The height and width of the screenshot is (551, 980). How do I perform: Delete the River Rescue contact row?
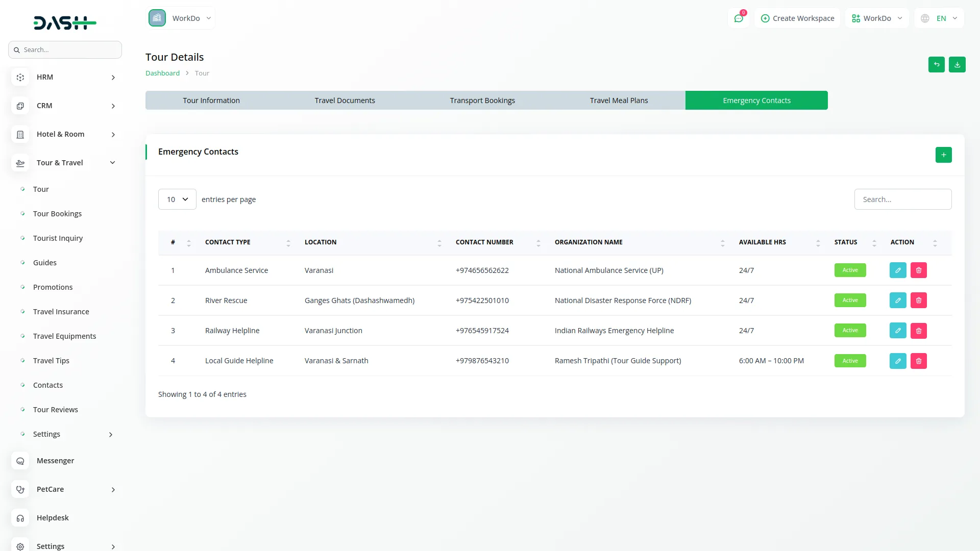(918, 300)
